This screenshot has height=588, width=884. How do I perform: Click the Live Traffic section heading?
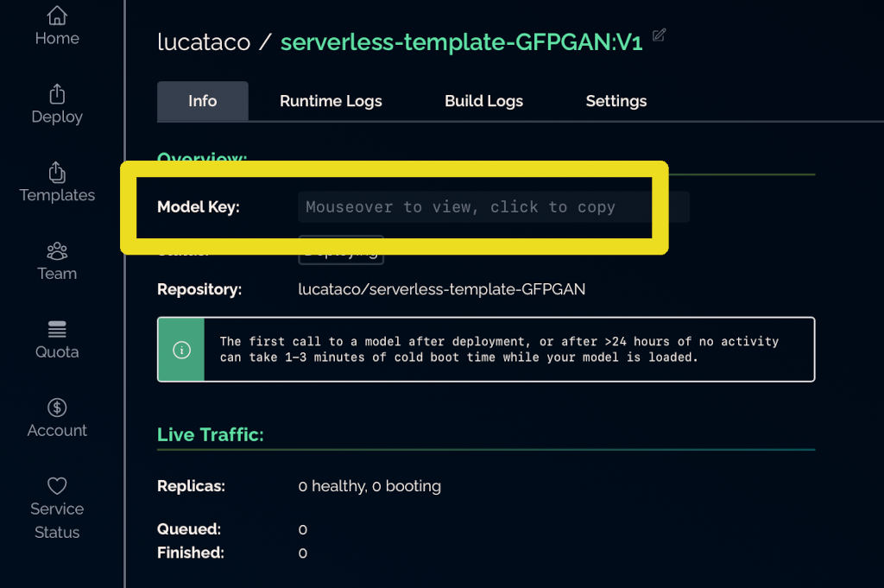pyautogui.click(x=210, y=434)
